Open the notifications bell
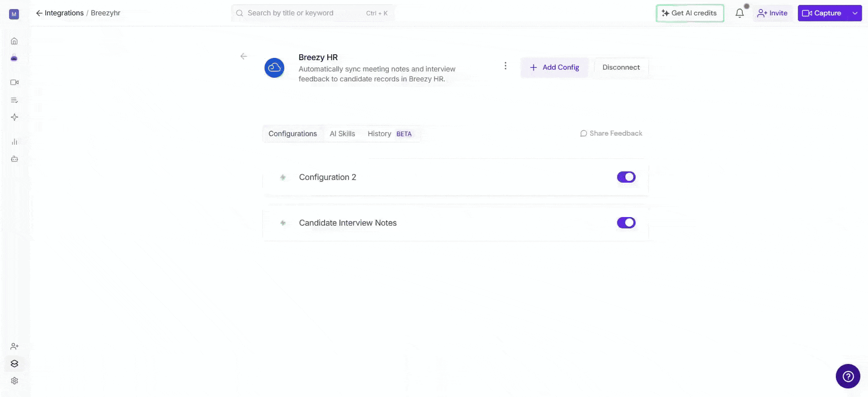Image resolution: width=868 pixels, height=397 pixels. click(740, 13)
